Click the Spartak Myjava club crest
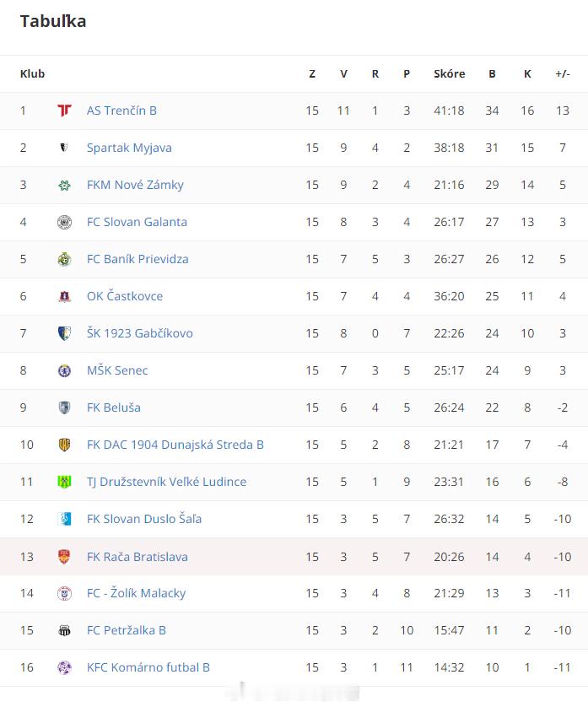The width and height of the screenshot is (588, 707). coord(64,148)
